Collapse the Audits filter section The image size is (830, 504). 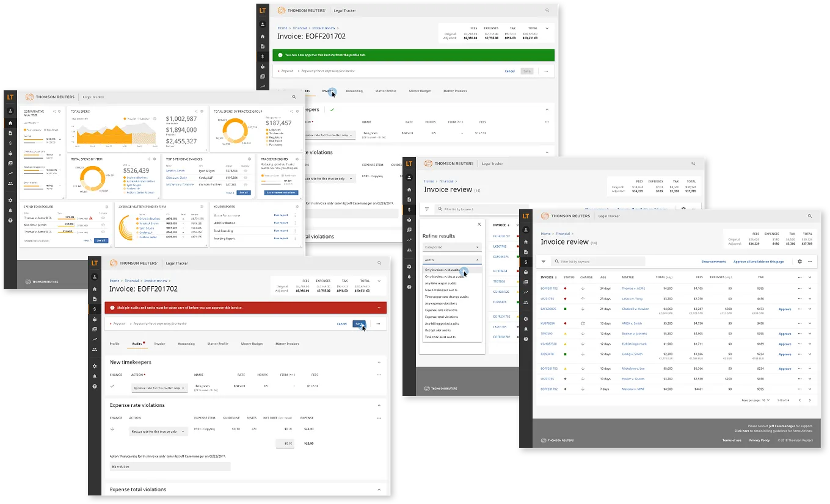(x=477, y=259)
